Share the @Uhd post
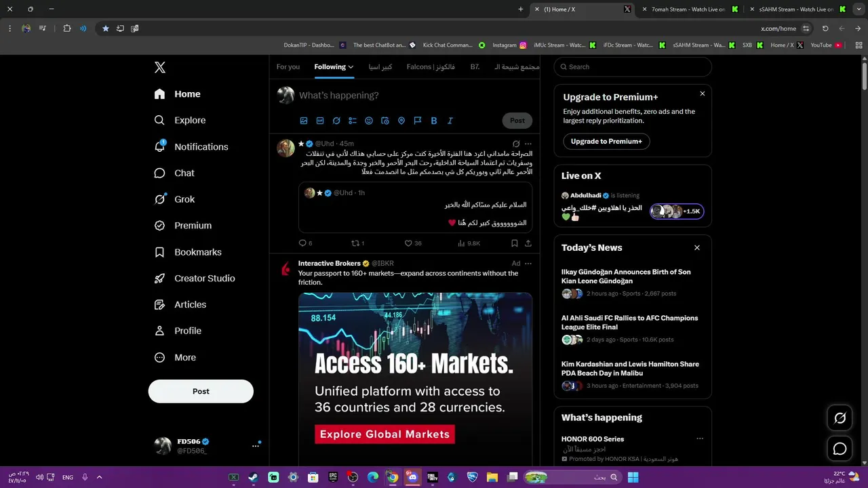 528,243
